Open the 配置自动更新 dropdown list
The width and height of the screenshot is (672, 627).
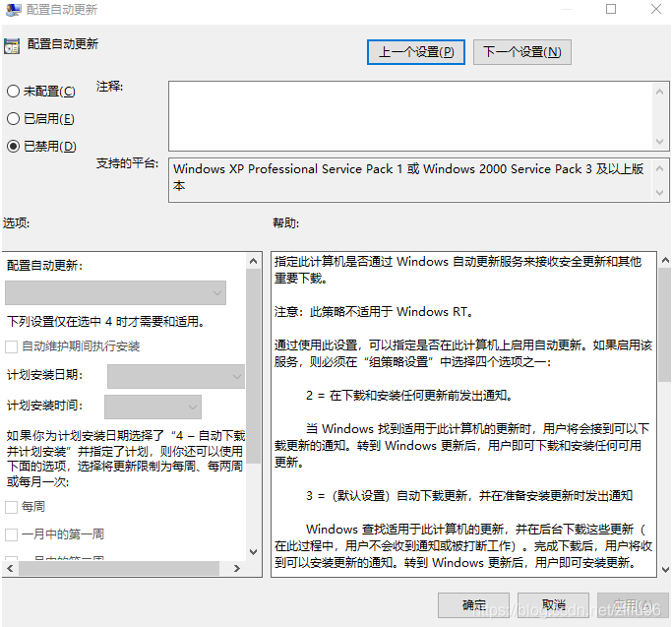click(115, 292)
